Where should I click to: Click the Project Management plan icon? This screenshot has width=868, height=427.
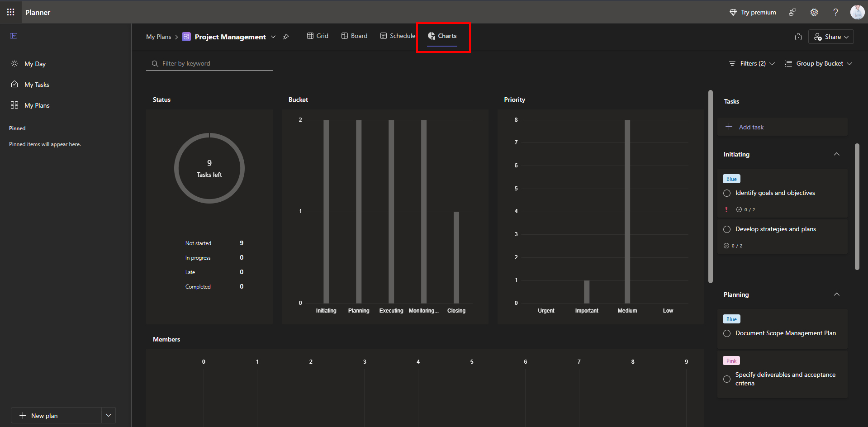pyautogui.click(x=186, y=37)
